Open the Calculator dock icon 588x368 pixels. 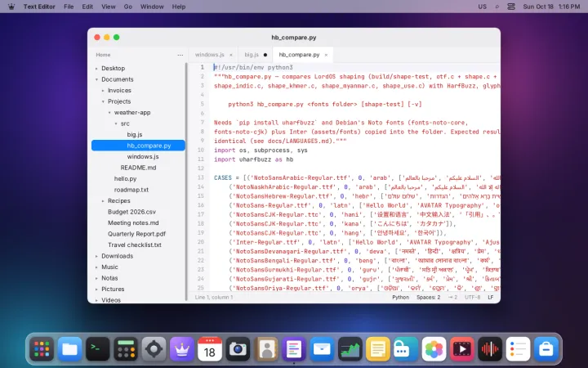click(126, 349)
